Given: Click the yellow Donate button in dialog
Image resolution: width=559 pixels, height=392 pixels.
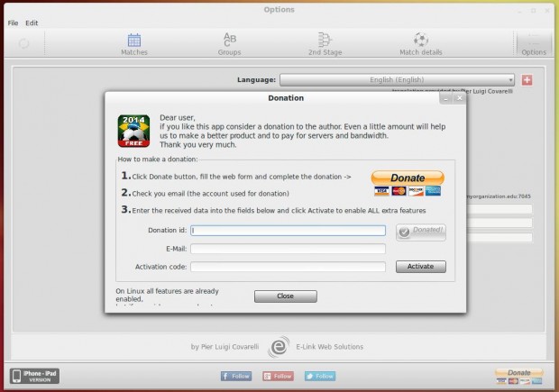Looking at the screenshot, I should click(407, 178).
